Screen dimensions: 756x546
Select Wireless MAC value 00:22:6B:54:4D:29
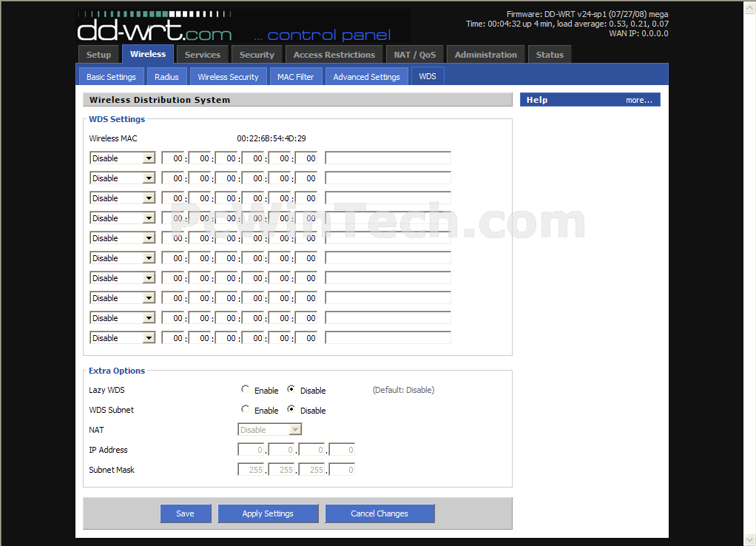[271, 138]
